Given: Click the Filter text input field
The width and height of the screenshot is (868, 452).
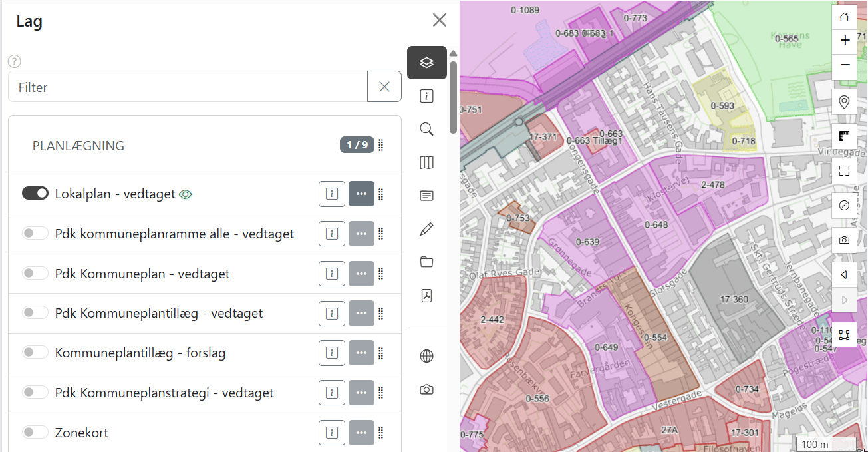Looking at the screenshot, I should tap(188, 87).
